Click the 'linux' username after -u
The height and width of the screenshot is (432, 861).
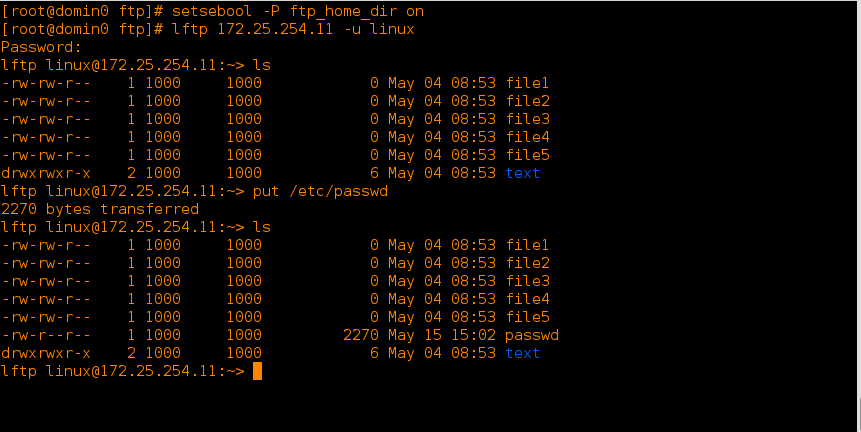pyautogui.click(x=392, y=29)
